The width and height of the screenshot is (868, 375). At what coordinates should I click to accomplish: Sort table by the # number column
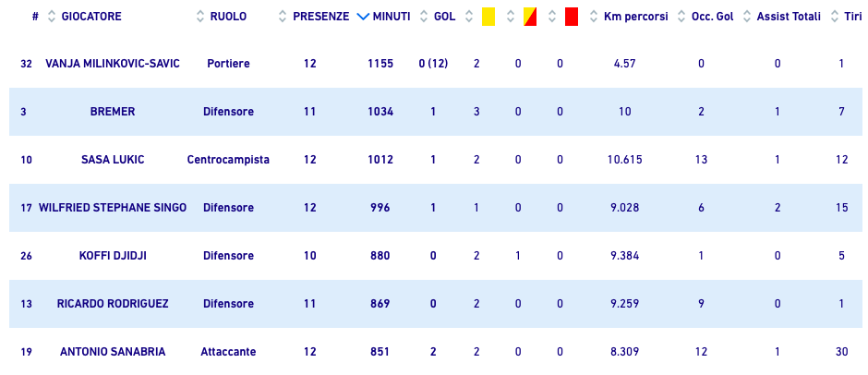[x=35, y=17]
